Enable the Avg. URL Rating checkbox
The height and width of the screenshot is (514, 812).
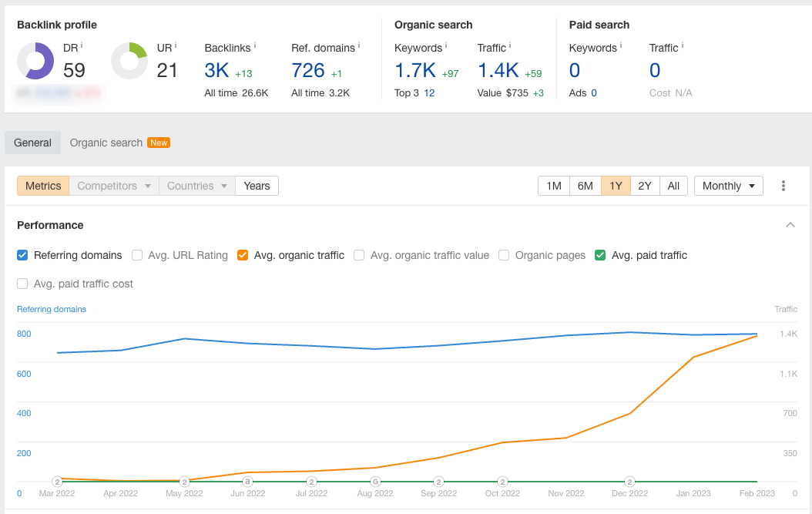pyautogui.click(x=137, y=255)
